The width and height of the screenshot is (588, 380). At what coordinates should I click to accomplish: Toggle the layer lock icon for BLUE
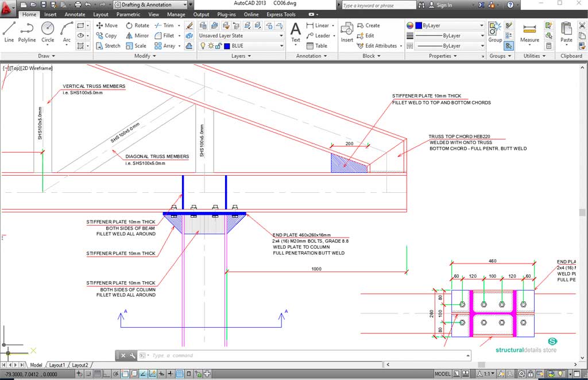[x=217, y=46]
